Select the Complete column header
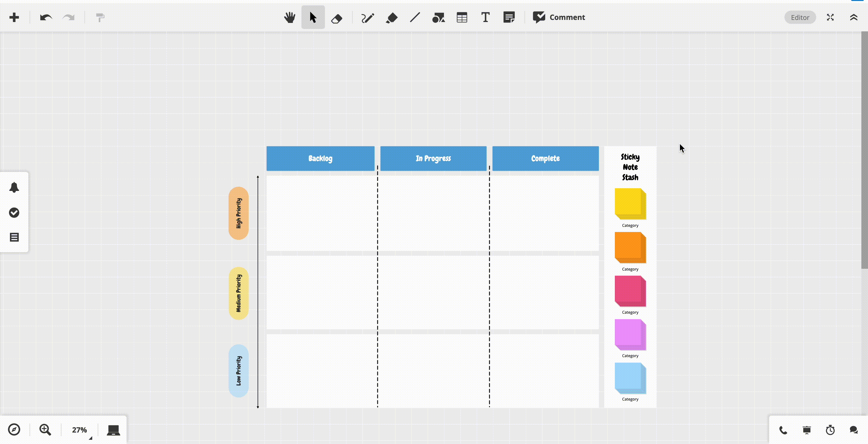 [x=546, y=158]
